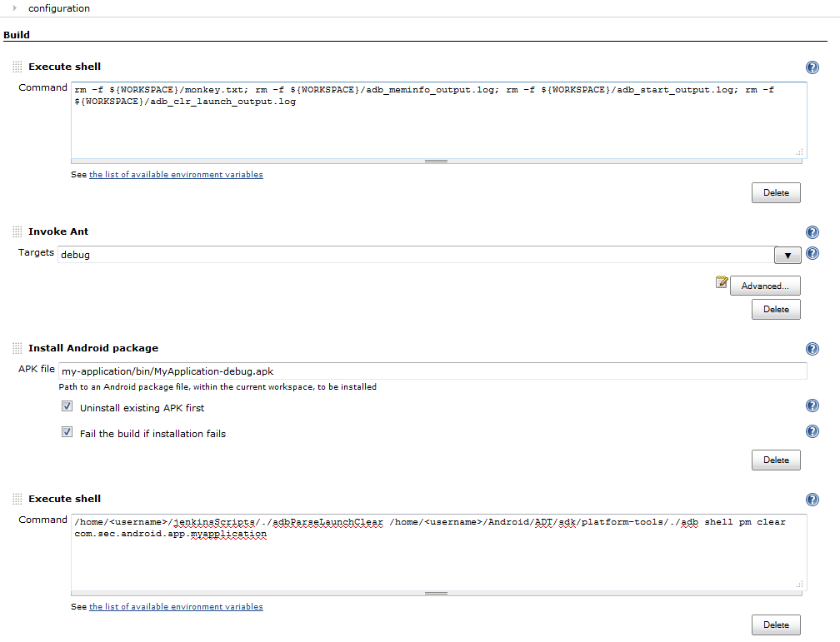This screenshot has width=840, height=642.
Task: Click into the rm -f Command text area
Action: (x=438, y=120)
